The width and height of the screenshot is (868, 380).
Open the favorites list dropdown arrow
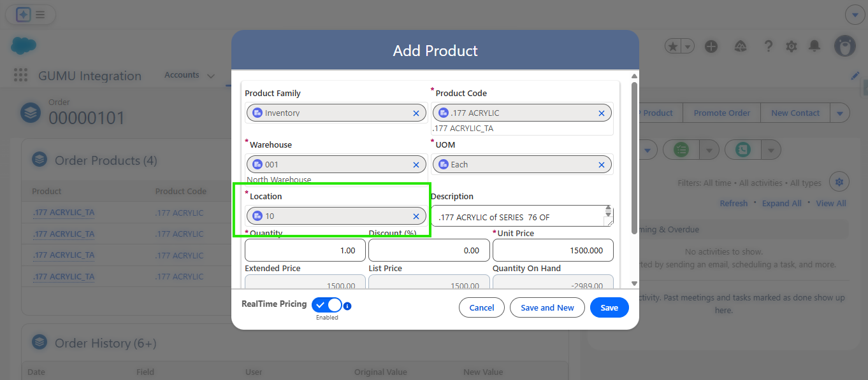click(x=688, y=46)
